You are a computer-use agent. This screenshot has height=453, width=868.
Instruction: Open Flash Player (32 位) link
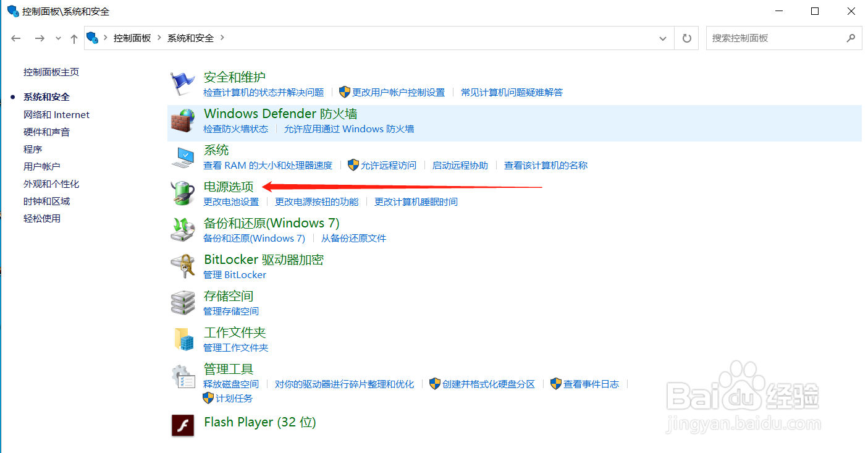260,422
